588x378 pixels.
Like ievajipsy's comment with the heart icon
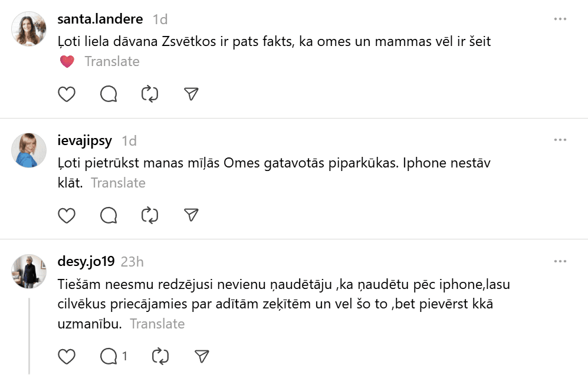pyautogui.click(x=67, y=216)
